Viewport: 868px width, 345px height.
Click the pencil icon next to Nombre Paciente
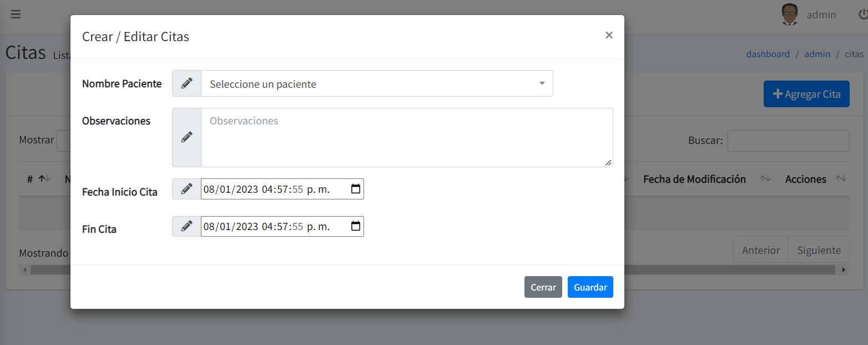pyautogui.click(x=187, y=83)
